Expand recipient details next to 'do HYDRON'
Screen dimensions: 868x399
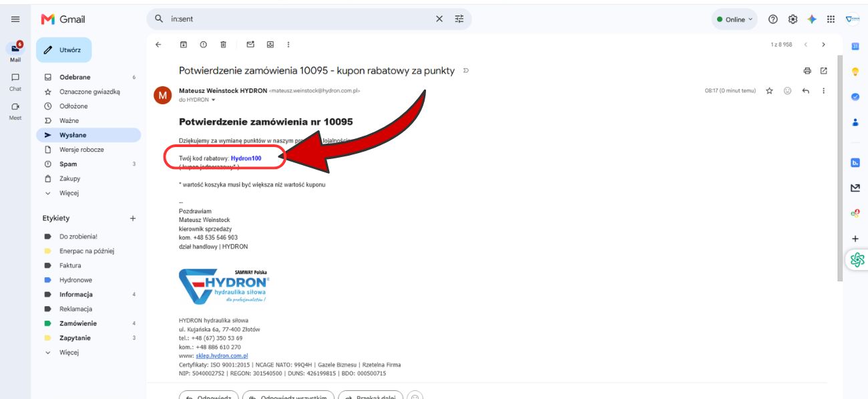[214, 100]
